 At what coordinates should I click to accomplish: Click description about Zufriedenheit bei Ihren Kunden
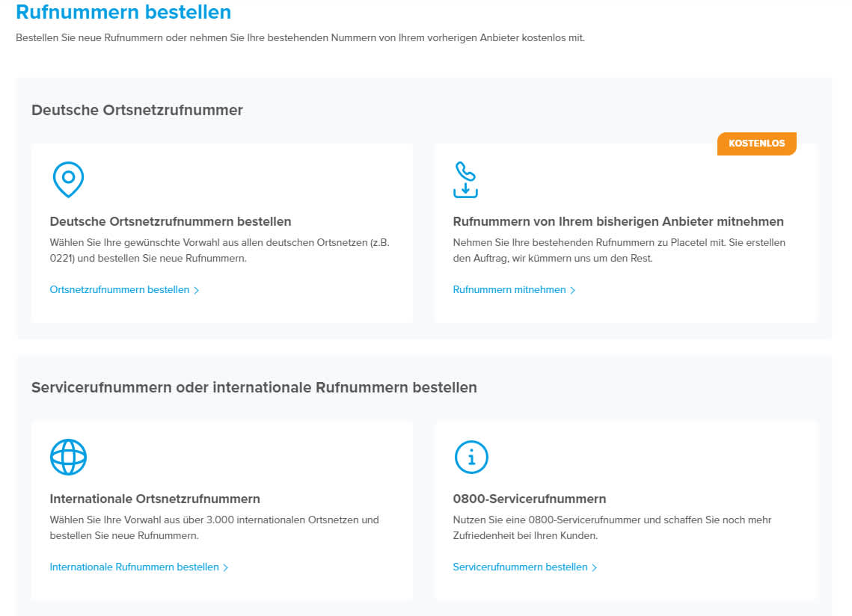tap(612, 528)
